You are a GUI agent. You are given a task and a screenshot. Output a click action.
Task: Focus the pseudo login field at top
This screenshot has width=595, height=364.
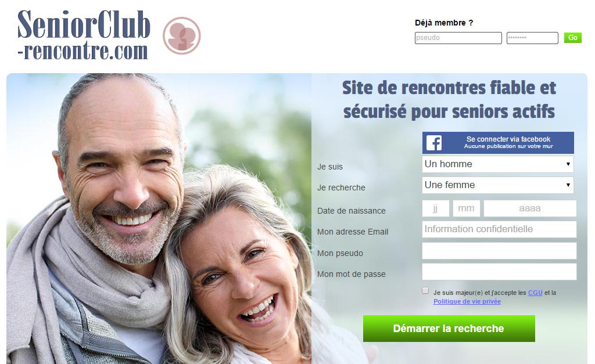pos(458,38)
